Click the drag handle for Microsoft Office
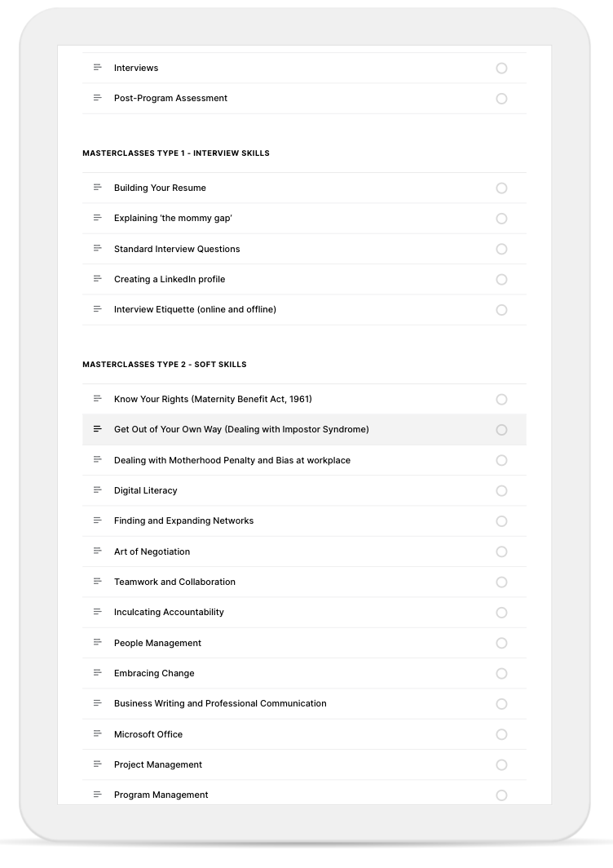Image resolution: width=613 pixels, height=868 pixels. point(98,734)
